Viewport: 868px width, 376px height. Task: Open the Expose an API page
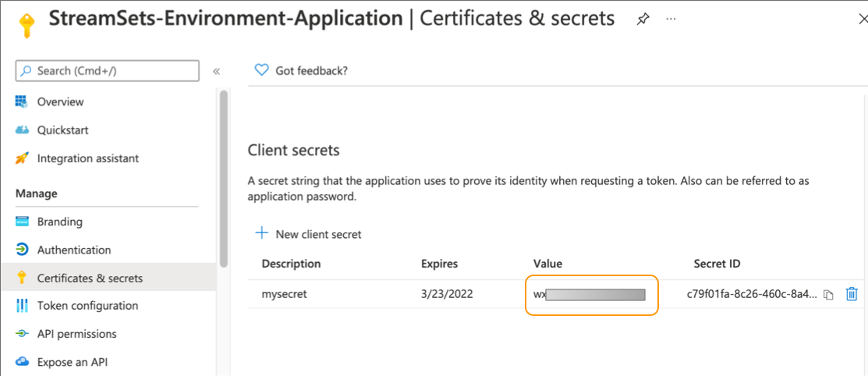[x=73, y=363]
